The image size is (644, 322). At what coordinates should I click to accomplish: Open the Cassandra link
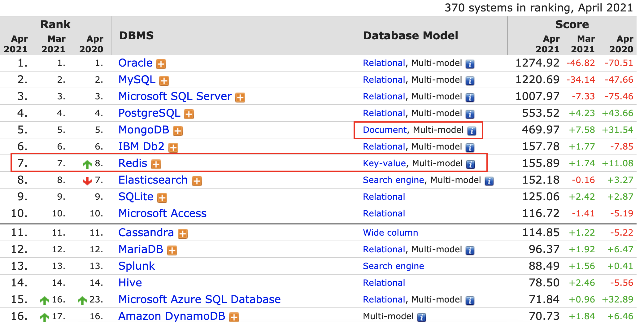146,233
